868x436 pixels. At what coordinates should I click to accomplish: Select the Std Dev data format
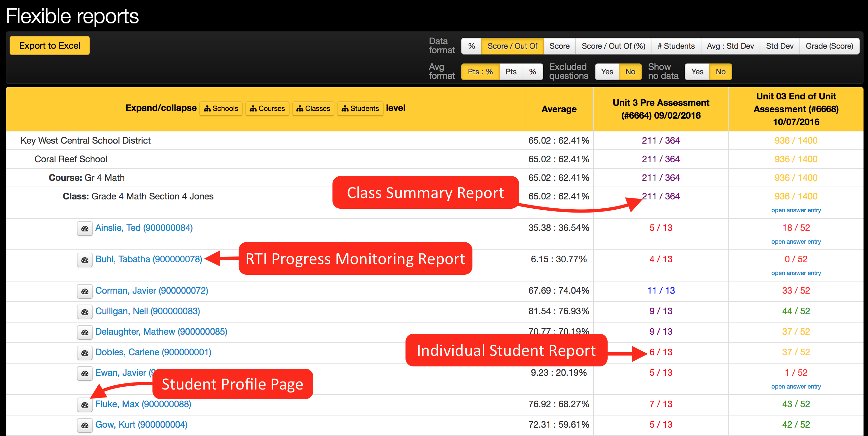point(779,46)
